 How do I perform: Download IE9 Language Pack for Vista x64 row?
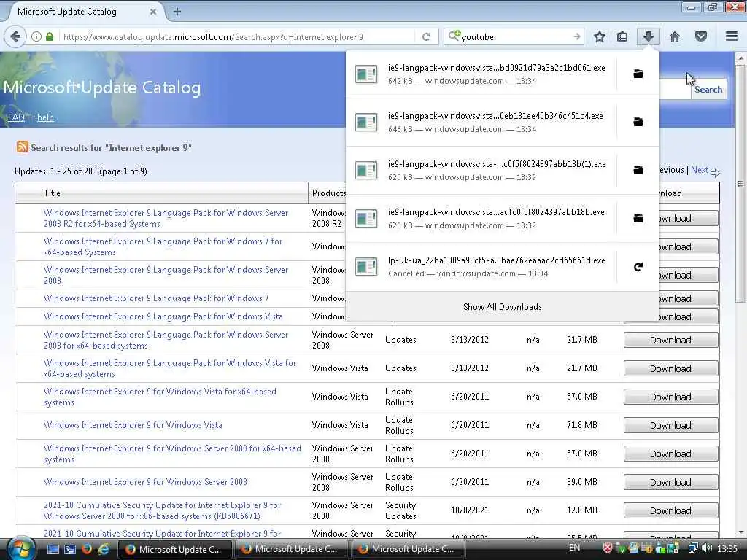[x=671, y=368]
